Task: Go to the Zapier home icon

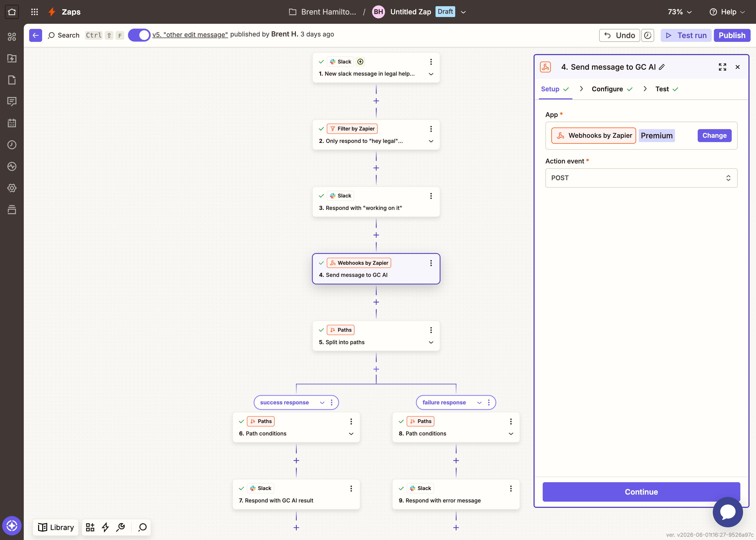Action: pyautogui.click(x=12, y=12)
